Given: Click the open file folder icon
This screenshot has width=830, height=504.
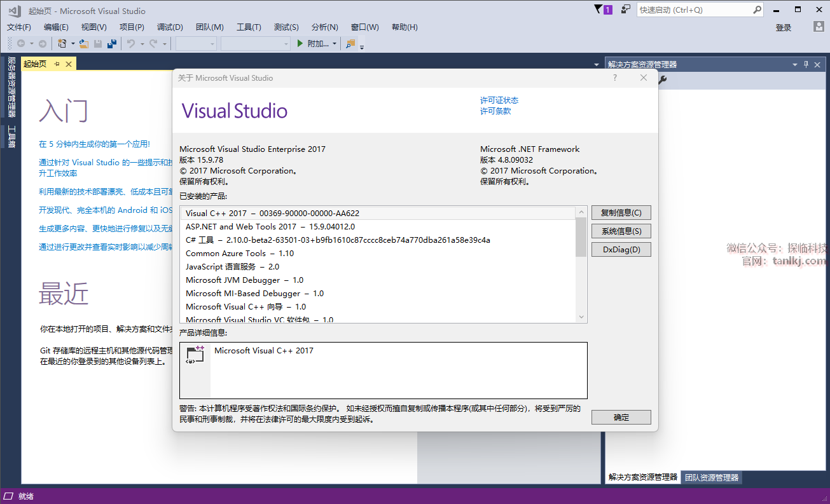Looking at the screenshot, I should pos(84,43).
